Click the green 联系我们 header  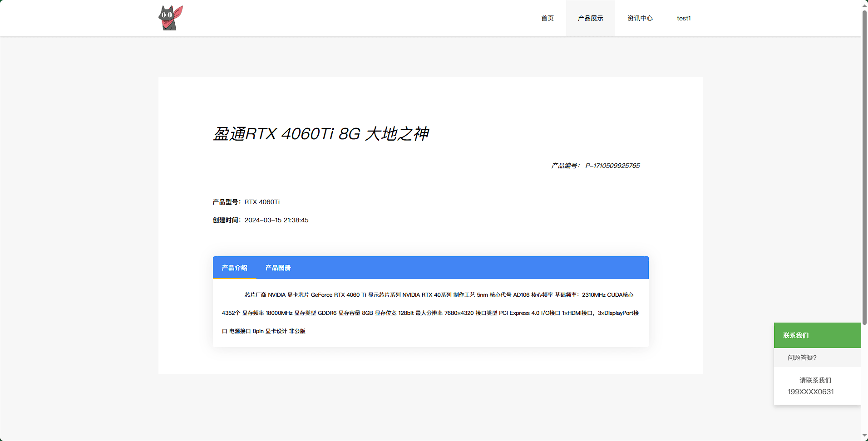click(x=818, y=335)
